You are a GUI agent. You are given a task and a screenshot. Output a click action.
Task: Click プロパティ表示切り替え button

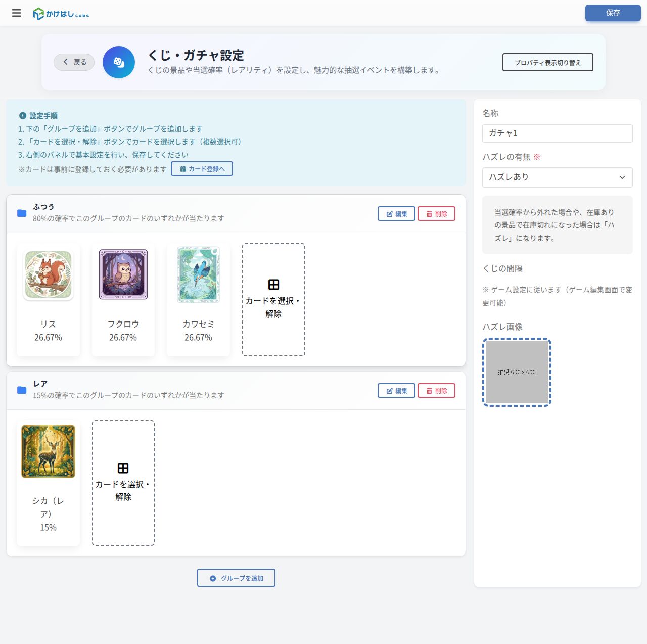point(548,62)
